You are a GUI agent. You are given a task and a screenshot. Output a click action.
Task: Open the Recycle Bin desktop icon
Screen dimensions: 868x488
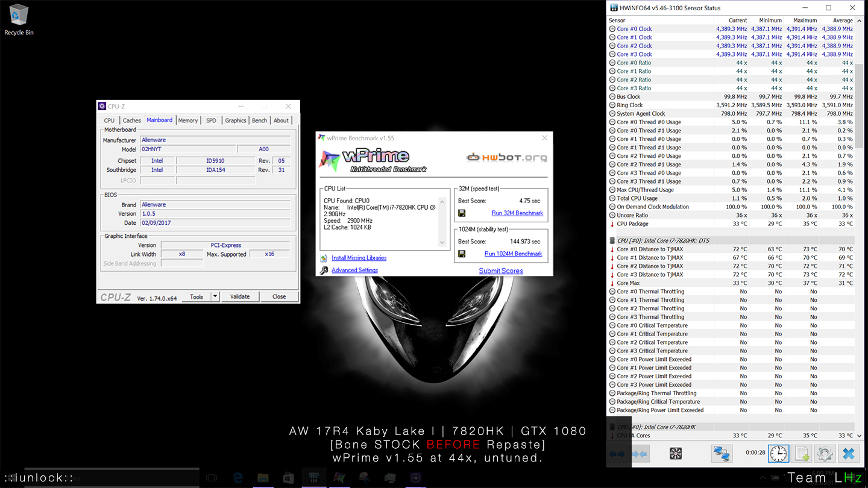(x=19, y=19)
